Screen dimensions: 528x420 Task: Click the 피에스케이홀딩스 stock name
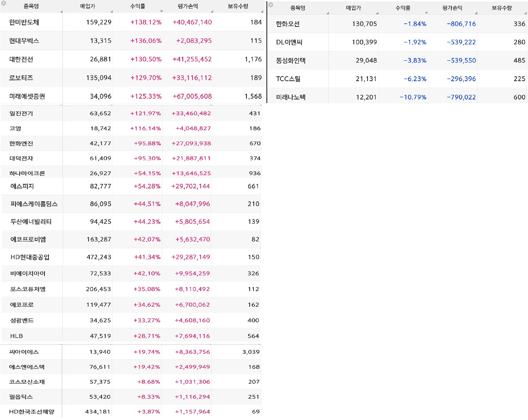pyautogui.click(x=34, y=204)
